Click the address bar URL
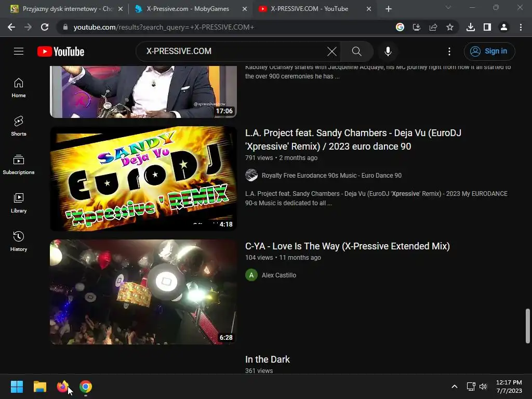This screenshot has height=399, width=532. point(164,27)
